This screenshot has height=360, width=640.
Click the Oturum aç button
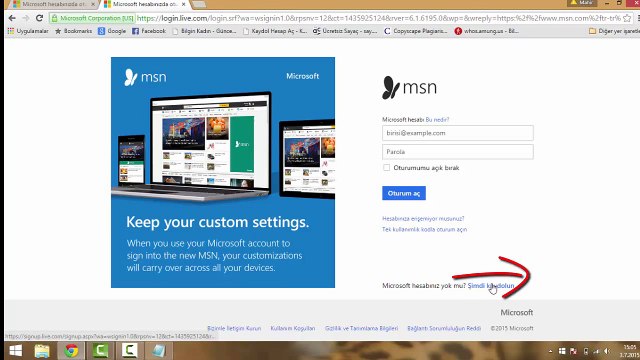(x=404, y=193)
